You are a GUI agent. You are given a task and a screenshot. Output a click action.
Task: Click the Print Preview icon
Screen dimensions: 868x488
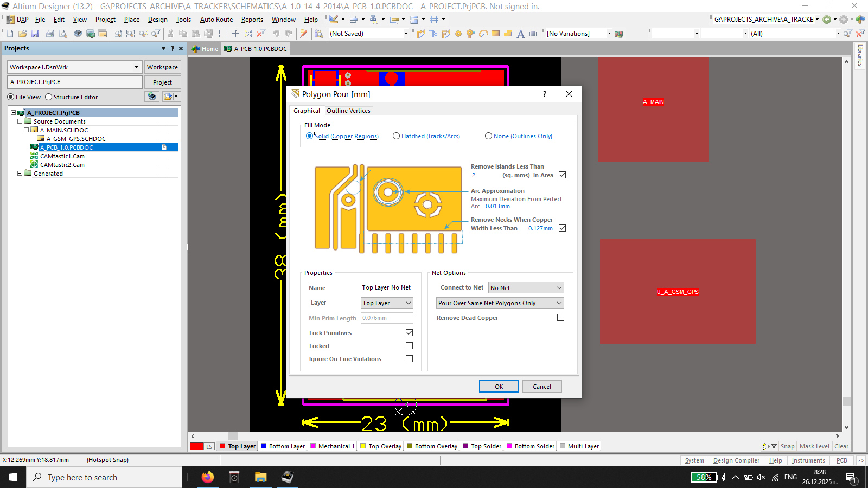[63, 34]
